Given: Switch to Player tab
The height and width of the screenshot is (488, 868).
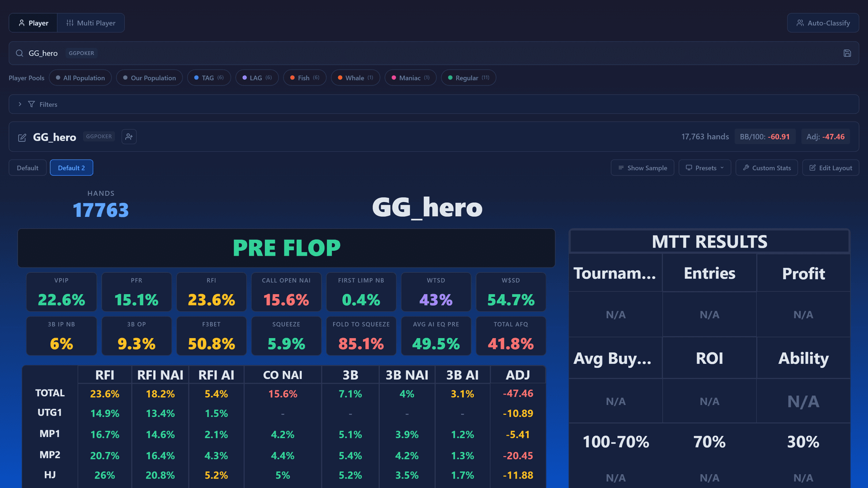Looking at the screenshot, I should pos(33,23).
